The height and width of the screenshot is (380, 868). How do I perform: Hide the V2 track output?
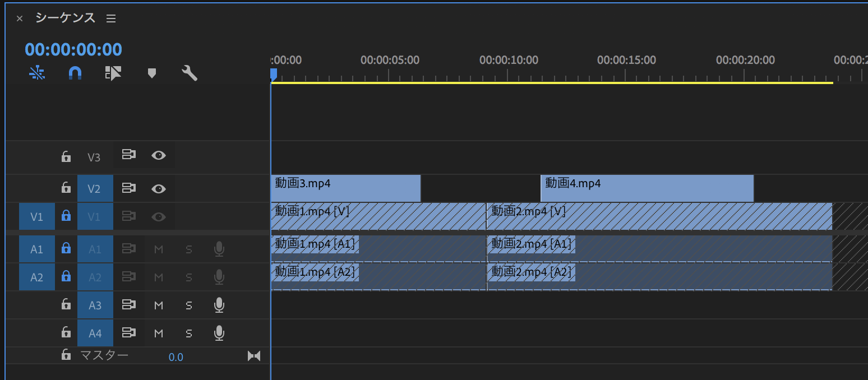[159, 189]
